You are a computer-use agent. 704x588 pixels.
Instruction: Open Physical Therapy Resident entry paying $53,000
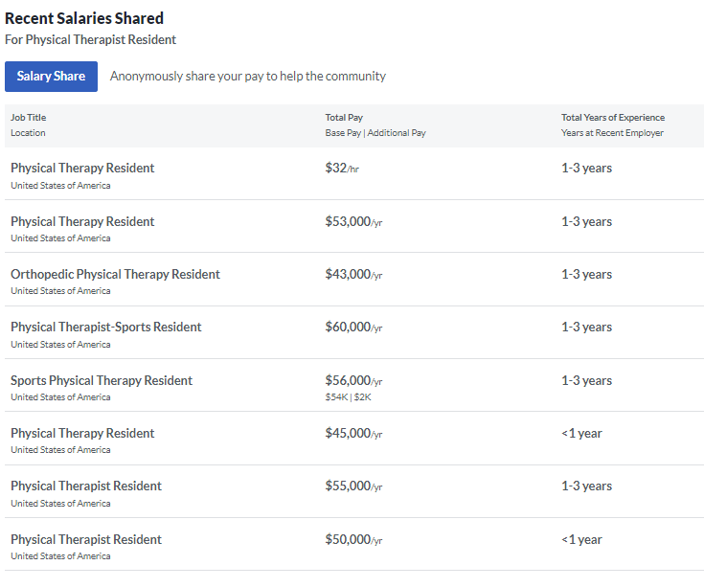(82, 221)
